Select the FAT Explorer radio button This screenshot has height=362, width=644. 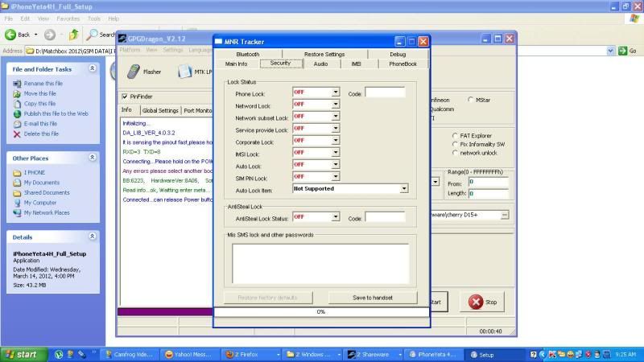pos(455,135)
